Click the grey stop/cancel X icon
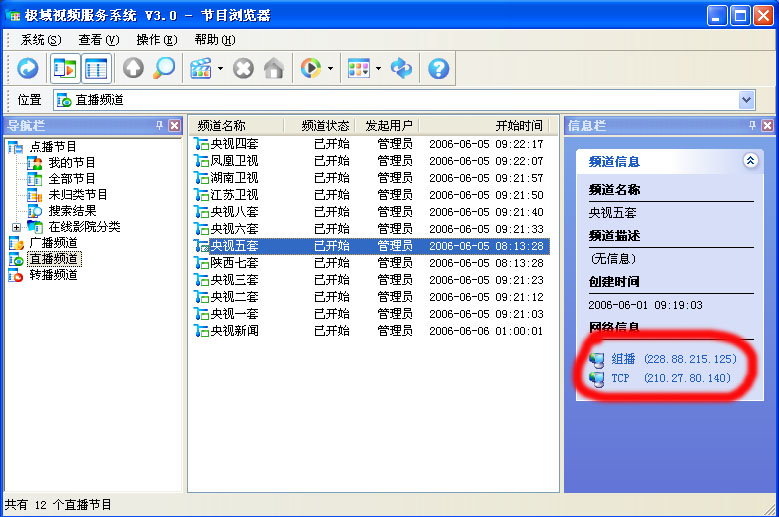Viewport: 779px width, 517px height. [x=243, y=68]
